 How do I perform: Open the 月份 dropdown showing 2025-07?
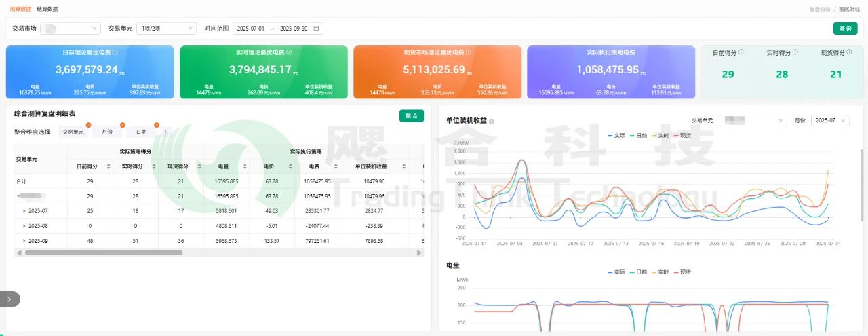(830, 120)
